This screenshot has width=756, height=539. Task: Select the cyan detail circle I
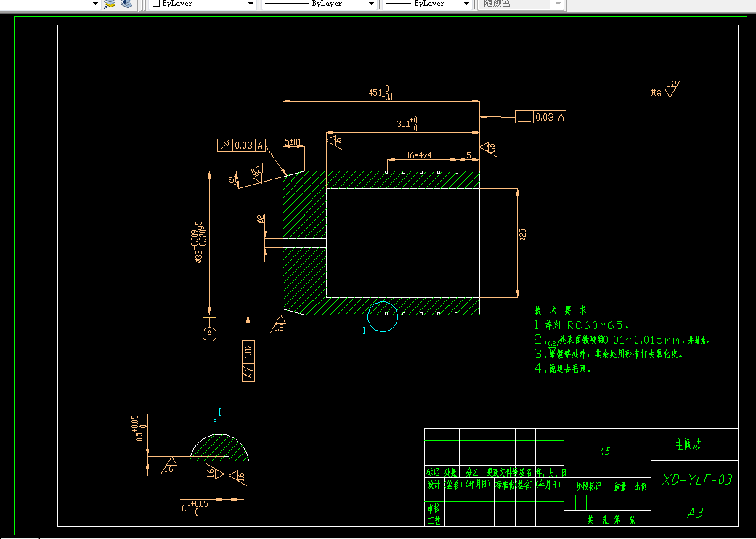(383, 317)
